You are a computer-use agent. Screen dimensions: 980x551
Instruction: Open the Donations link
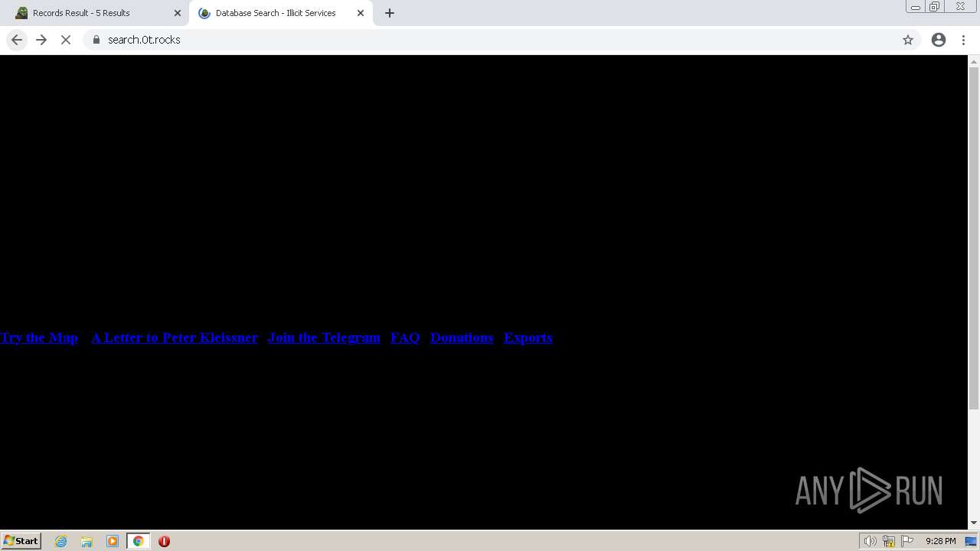point(462,337)
